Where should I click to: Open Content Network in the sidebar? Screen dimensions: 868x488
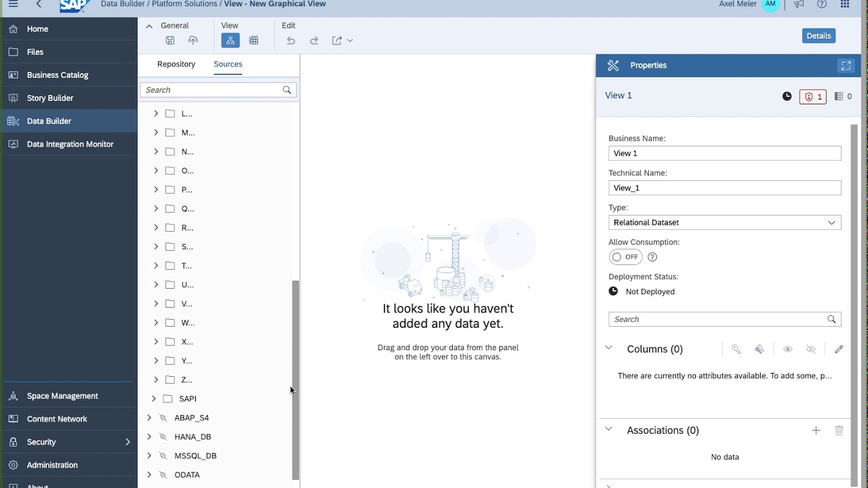tap(68, 419)
